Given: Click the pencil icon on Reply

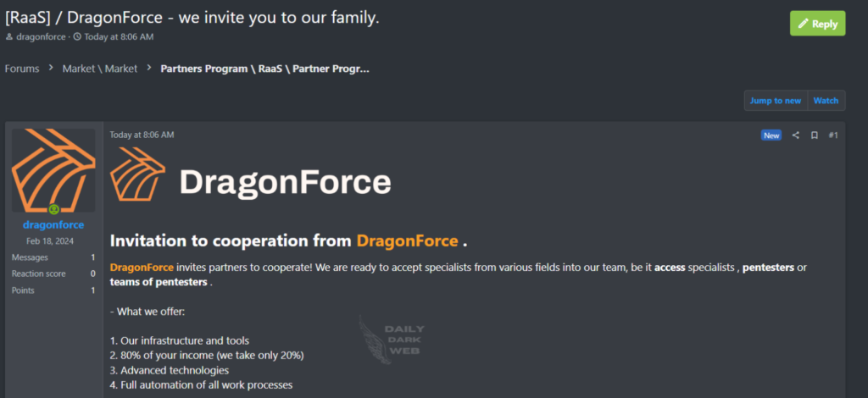Looking at the screenshot, I should click(x=803, y=24).
